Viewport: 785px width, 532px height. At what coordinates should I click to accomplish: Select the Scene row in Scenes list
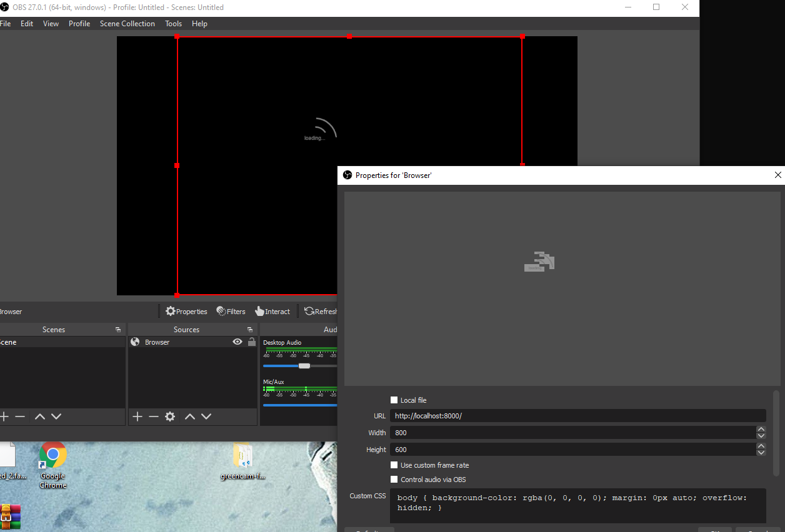coord(62,342)
